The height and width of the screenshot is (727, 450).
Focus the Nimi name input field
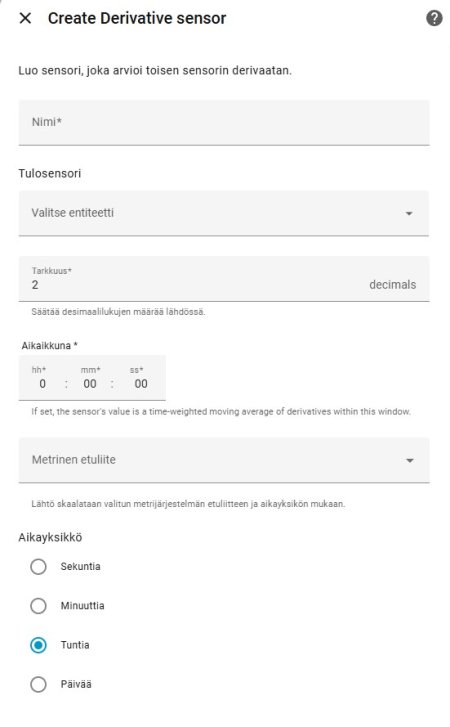point(224,122)
